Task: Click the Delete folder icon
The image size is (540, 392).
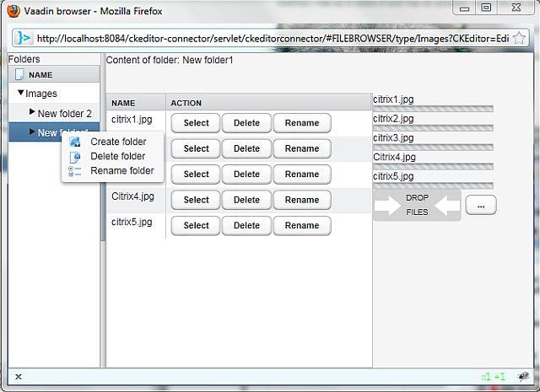Action: point(75,157)
